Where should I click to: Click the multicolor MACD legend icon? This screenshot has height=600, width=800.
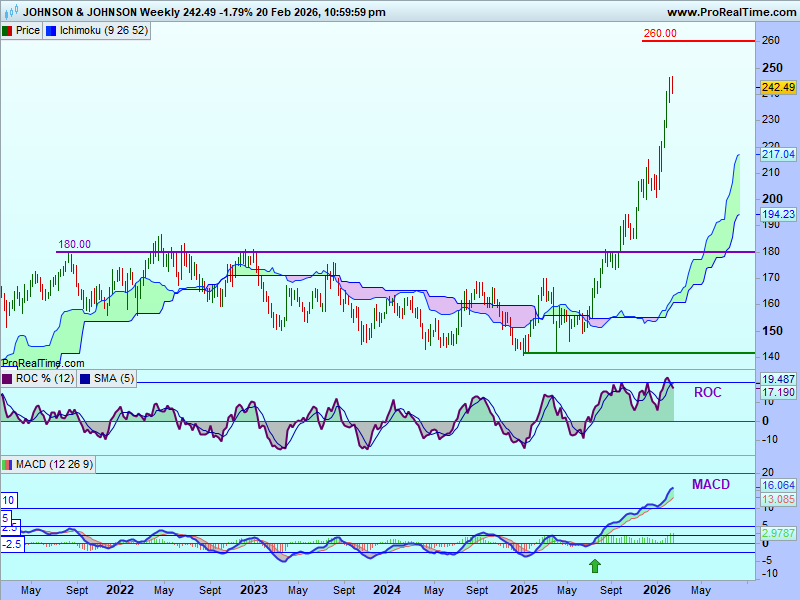click(x=7, y=464)
